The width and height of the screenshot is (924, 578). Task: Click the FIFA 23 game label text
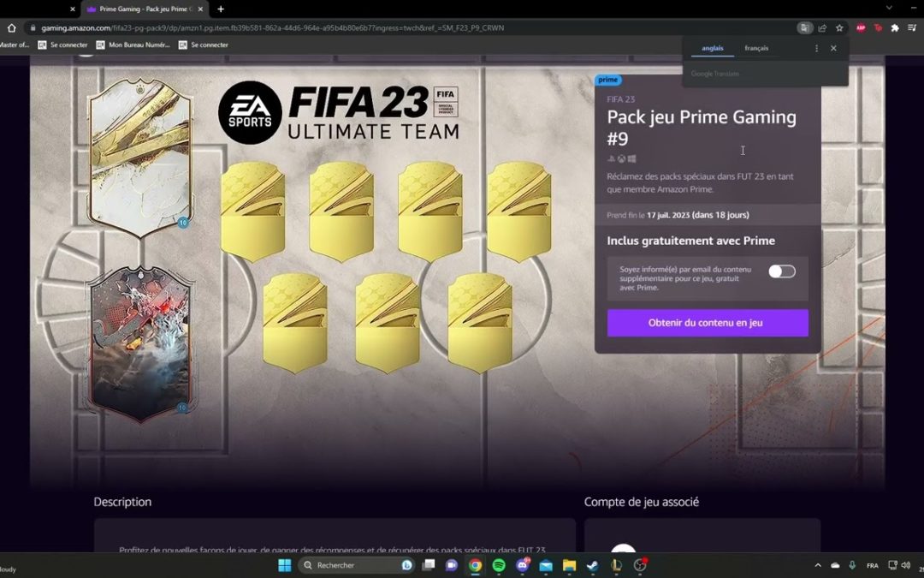click(x=620, y=99)
